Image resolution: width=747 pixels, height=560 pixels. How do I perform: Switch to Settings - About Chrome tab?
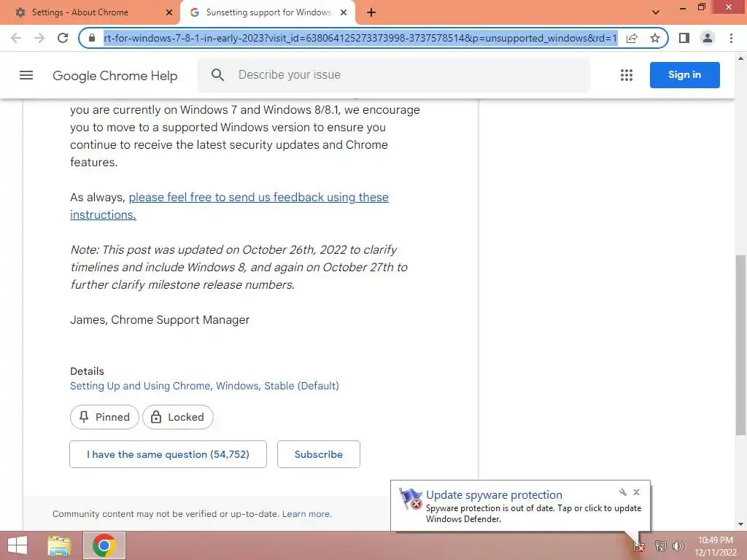point(90,12)
